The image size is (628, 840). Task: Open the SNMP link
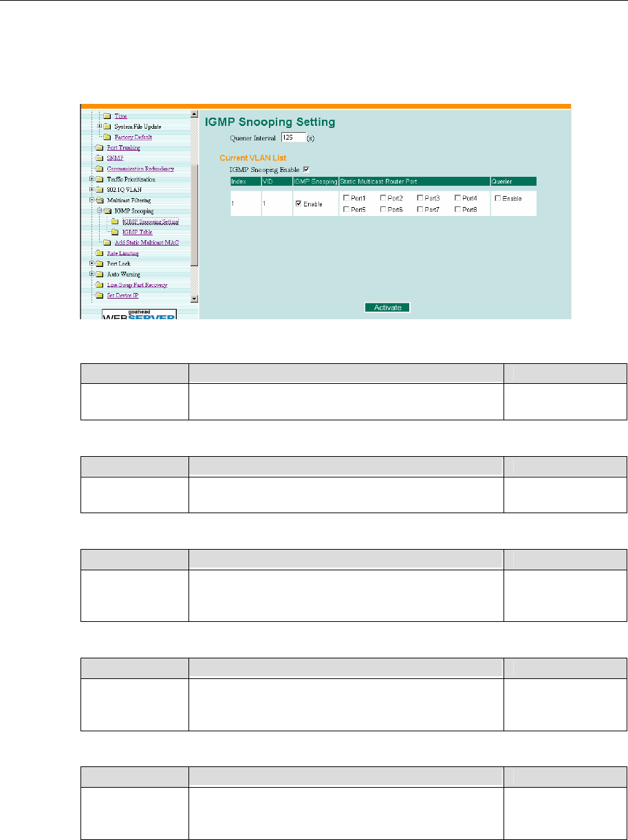[x=114, y=158]
